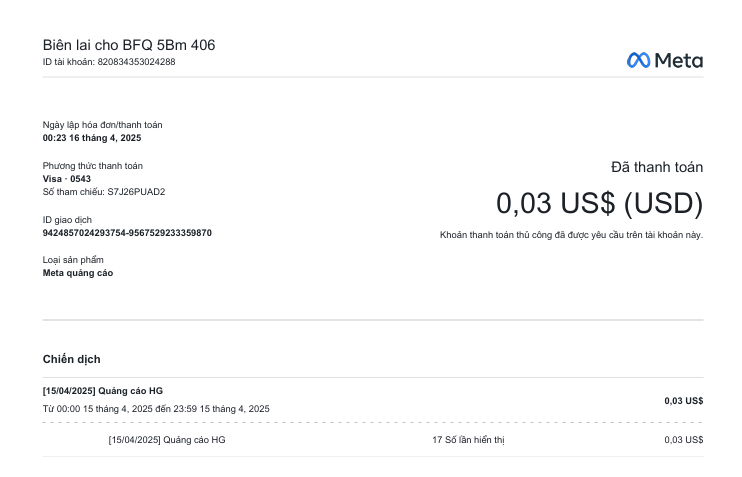Click the receipt title for BFQ 5Bm 406
The image size is (742, 477).
pos(128,45)
